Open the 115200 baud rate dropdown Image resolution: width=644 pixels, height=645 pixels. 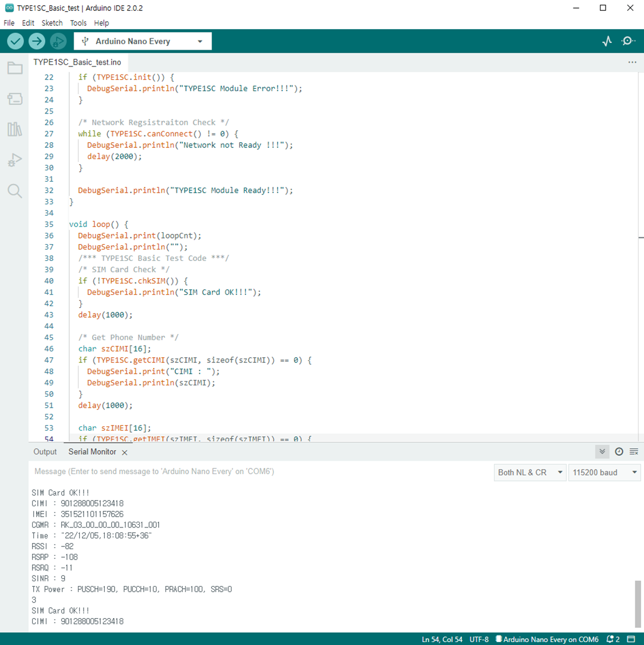click(x=604, y=472)
